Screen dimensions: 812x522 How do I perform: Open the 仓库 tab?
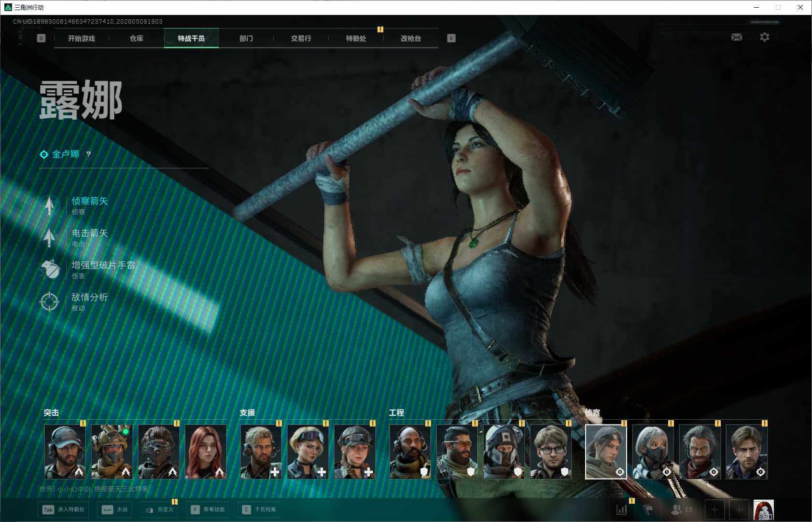[137, 39]
